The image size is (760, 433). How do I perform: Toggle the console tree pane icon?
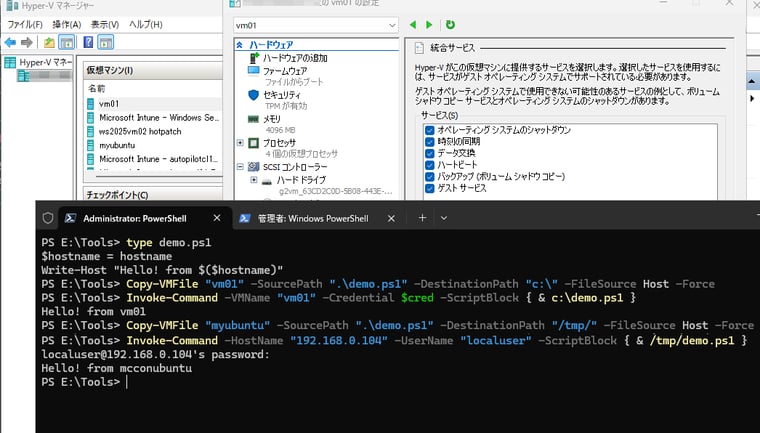pos(66,43)
